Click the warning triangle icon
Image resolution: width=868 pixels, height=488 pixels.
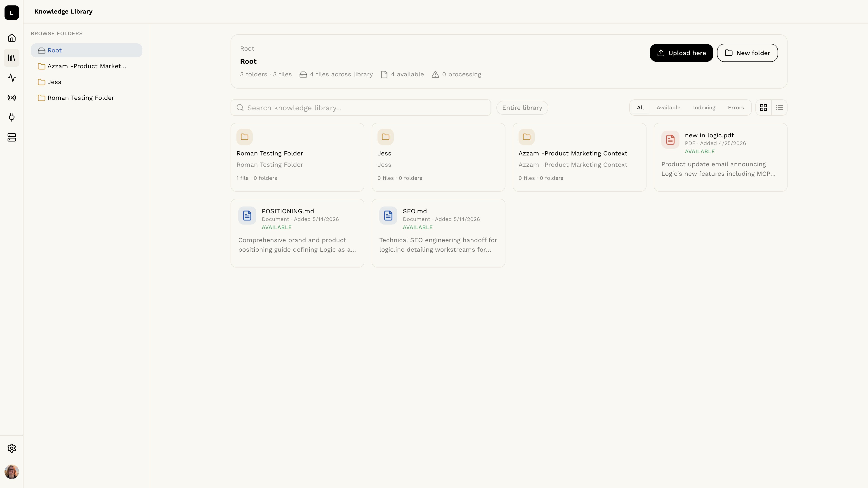(x=435, y=75)
